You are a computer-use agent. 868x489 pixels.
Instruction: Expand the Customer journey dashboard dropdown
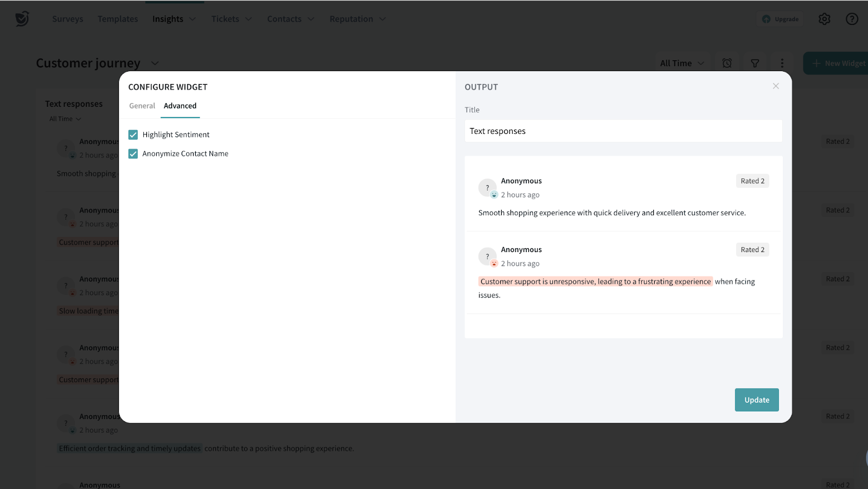pyautogui.click(x=155, y=63)
